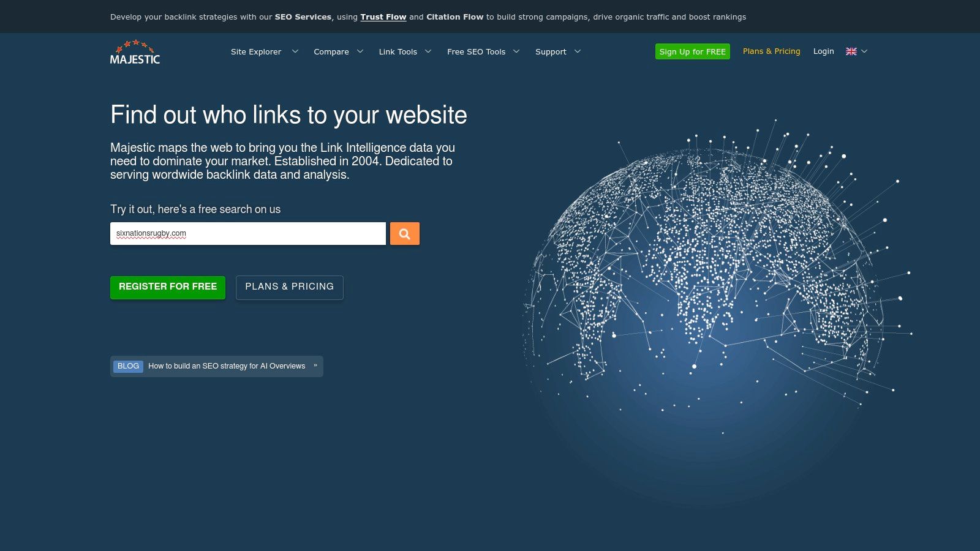Expand the Site Explorer chevron
The height and width of the screenshot is (551, 980).
tap(295, 51)
